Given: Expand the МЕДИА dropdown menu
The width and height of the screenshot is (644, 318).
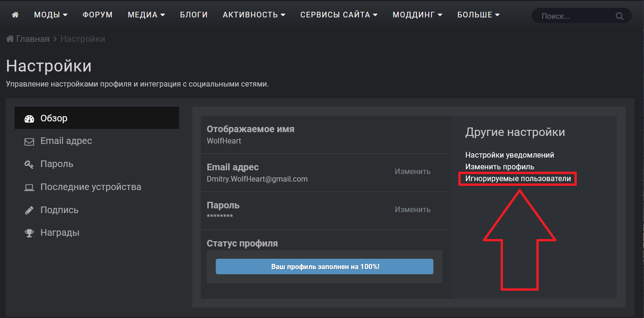Looking at the screenshot, I should tap(146, 15).
